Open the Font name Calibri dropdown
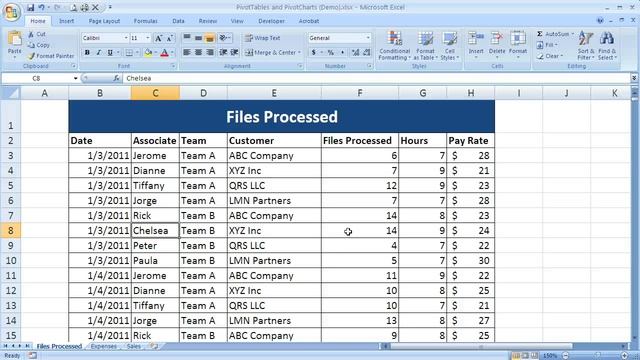Image resolution: width=640 pixels, height=360 pixels. (x=126, y=38)
